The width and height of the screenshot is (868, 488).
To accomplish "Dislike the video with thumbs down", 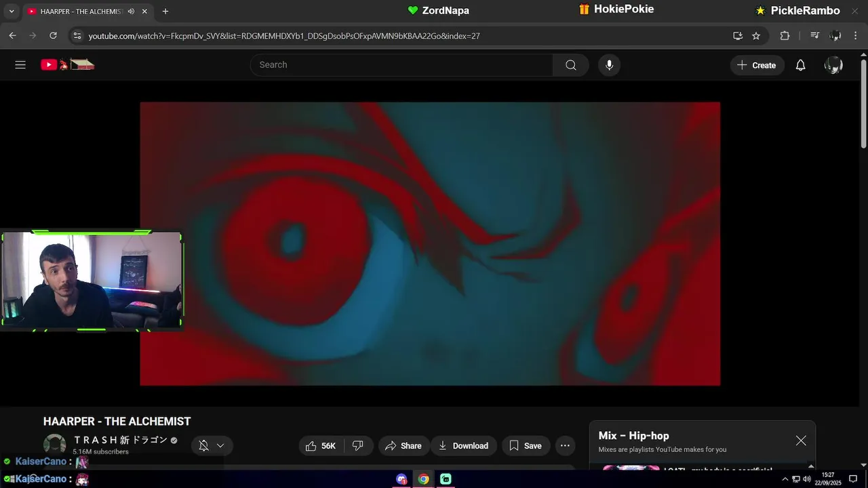I will click(358, 445).
